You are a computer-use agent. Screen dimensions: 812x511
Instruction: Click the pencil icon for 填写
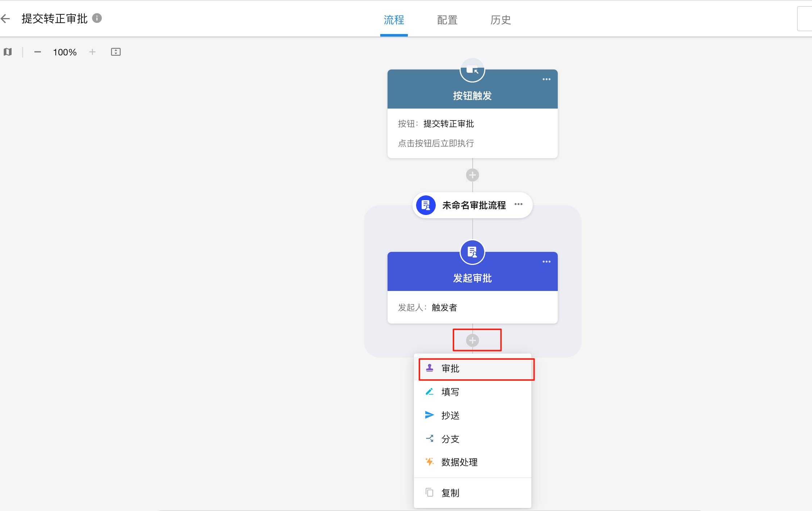(x=429, y=392)
